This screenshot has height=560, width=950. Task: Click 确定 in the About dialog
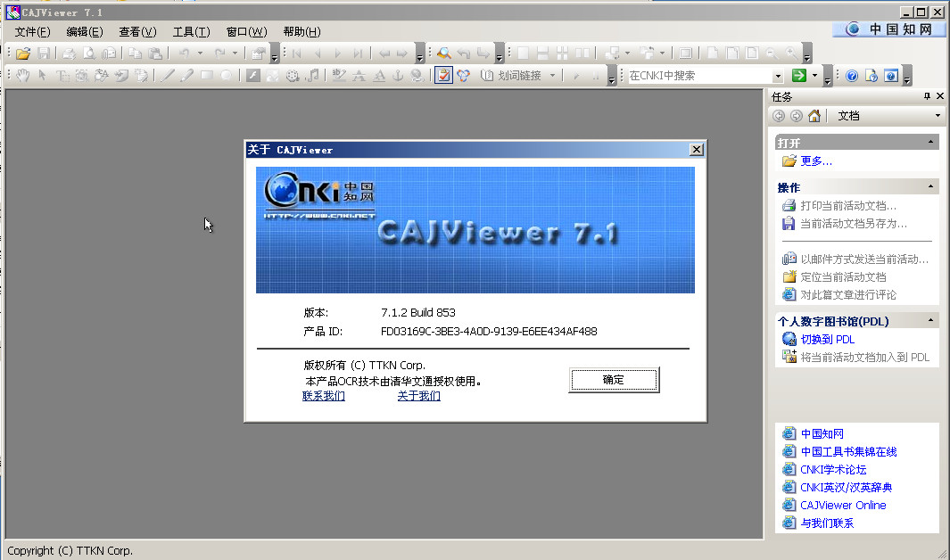(x=614, y=379)
